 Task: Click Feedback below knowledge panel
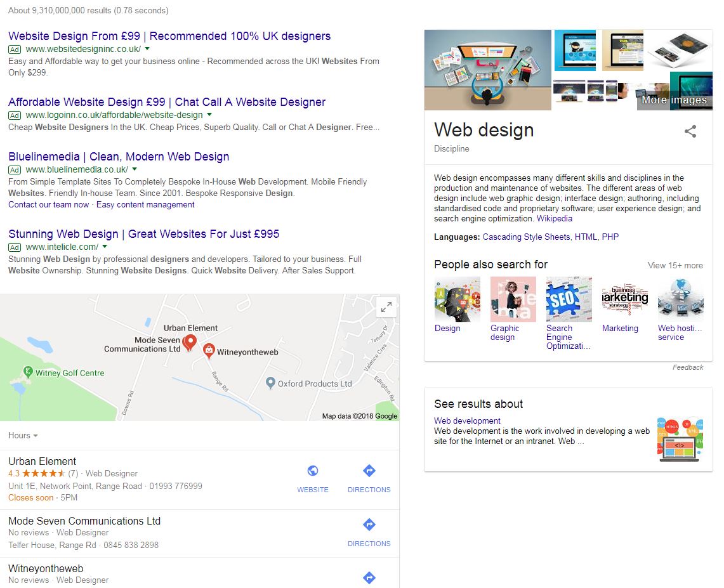pos(688,367)
